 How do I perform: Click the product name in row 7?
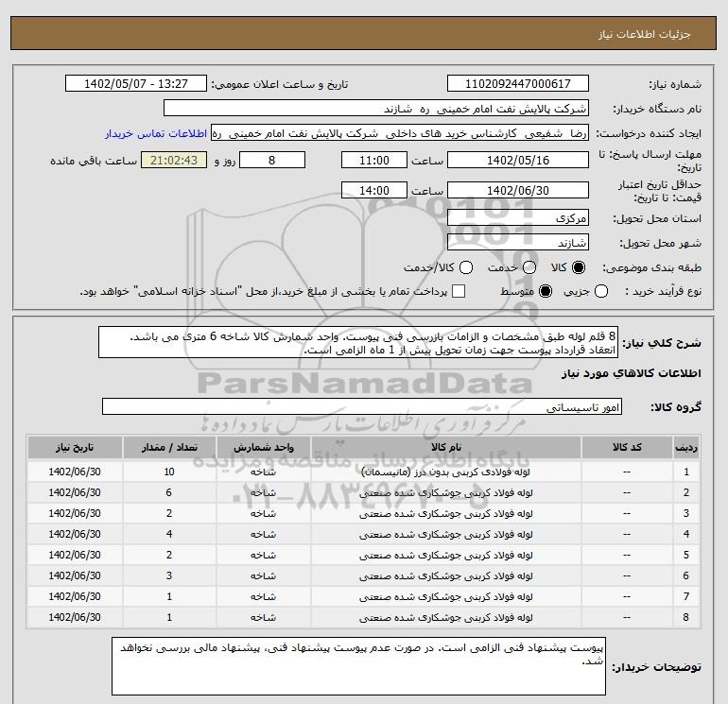click(x=445, y=597)
